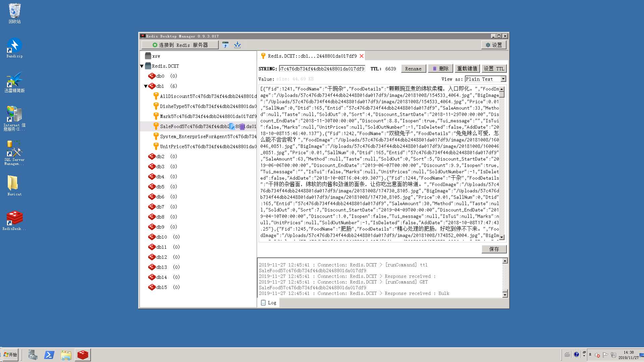Open database db2
The height and width of the screenshot is (362, 644).
coord(163,157)
